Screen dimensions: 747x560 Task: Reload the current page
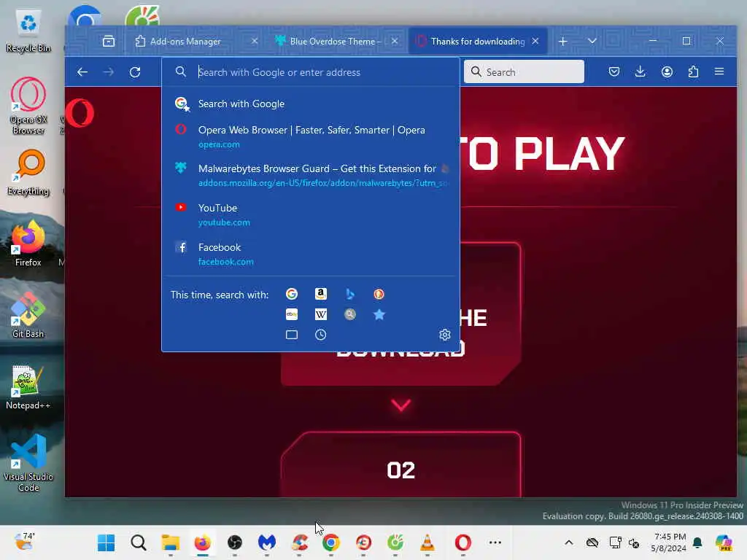tap(135, 72)
